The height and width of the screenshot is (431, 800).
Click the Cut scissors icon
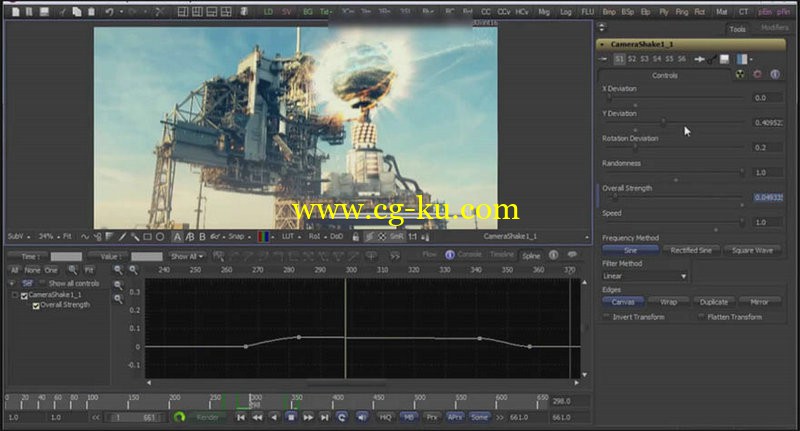point(160,11)
